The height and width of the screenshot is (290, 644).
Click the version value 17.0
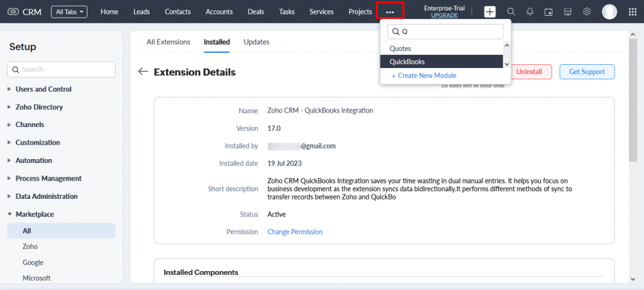tap(274, 128)
